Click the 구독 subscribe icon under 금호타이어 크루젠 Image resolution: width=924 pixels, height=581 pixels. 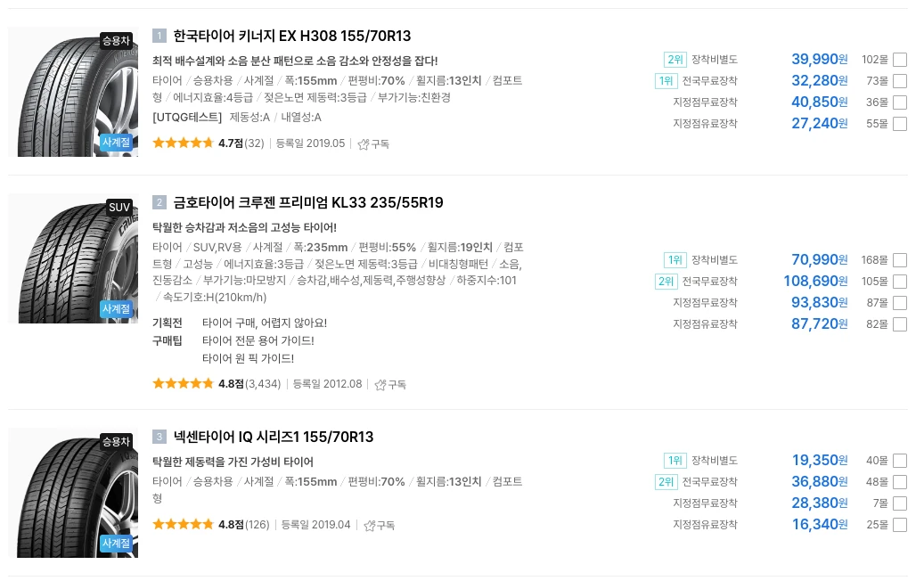pyautogui.click(x=389, y=384)
